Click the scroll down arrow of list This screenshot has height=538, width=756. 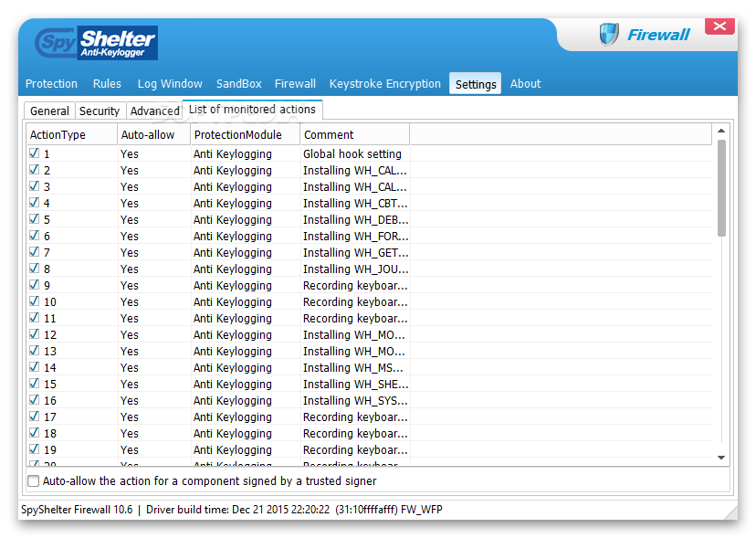(x=721, y=458)
